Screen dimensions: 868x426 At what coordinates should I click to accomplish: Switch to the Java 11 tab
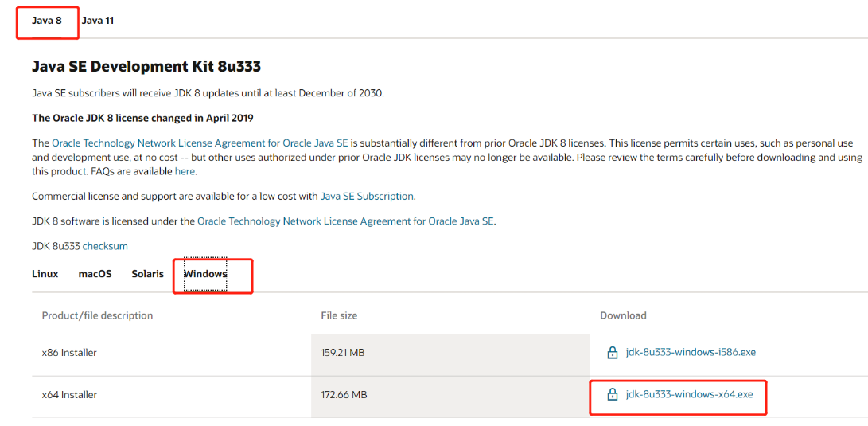tap(98, 21)
